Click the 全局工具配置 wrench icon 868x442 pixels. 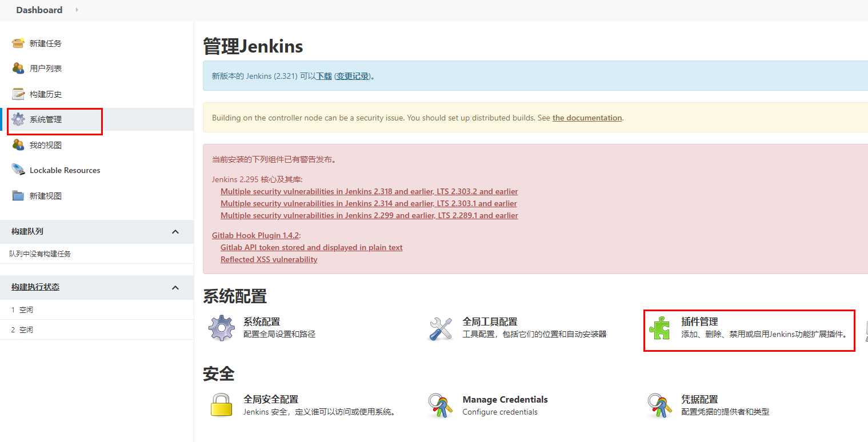[x=441, y=328]
